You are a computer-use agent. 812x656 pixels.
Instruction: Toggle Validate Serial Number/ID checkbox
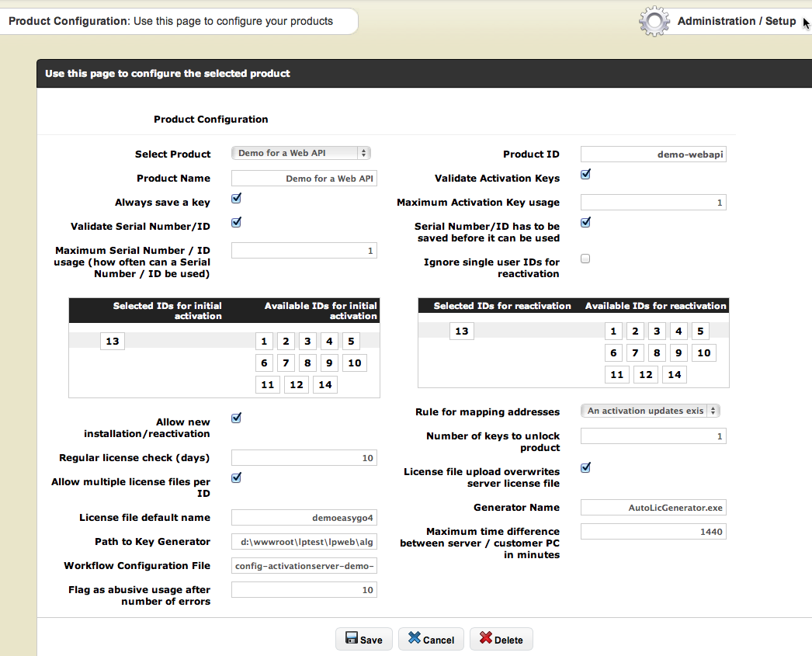236,223
